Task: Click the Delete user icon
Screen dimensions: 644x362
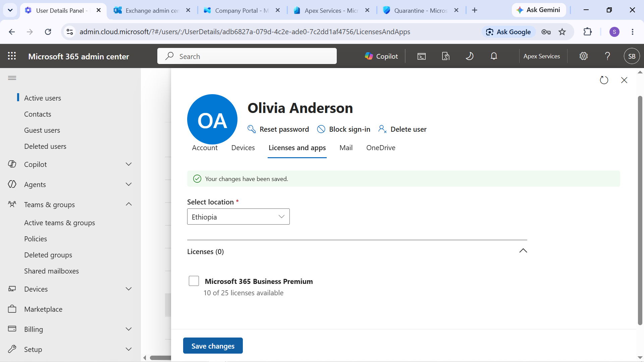Action: tap(382, 129)
